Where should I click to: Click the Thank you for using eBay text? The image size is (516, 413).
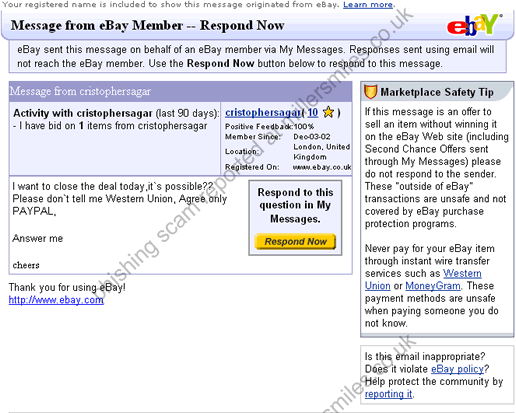pyautogui.click(x=67, y=287)
